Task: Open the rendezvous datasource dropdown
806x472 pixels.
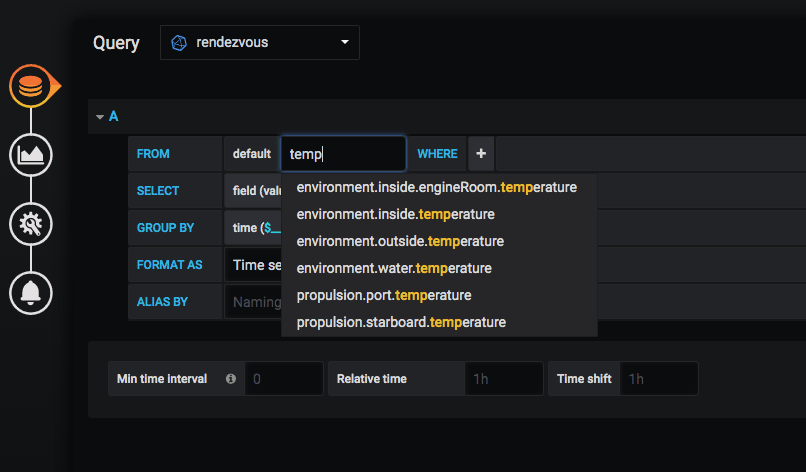Action: 260,43
